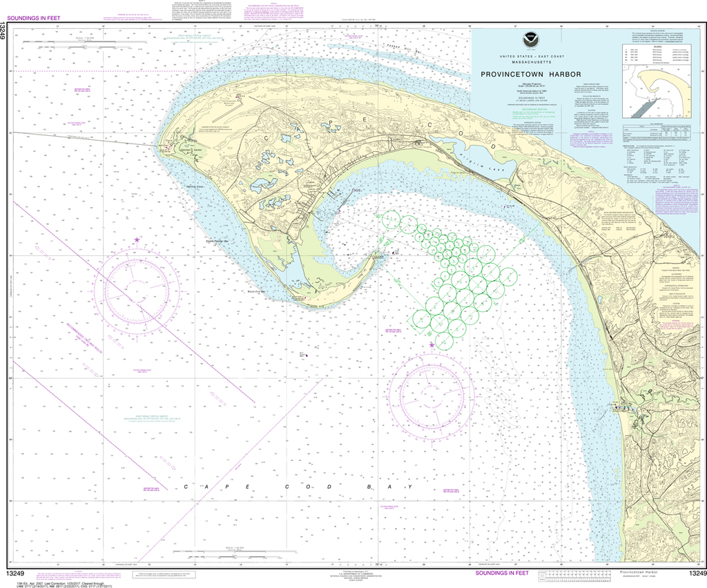
Task: Click the magenta star atop the upper compass rose
Action: [x=136, y=239]
